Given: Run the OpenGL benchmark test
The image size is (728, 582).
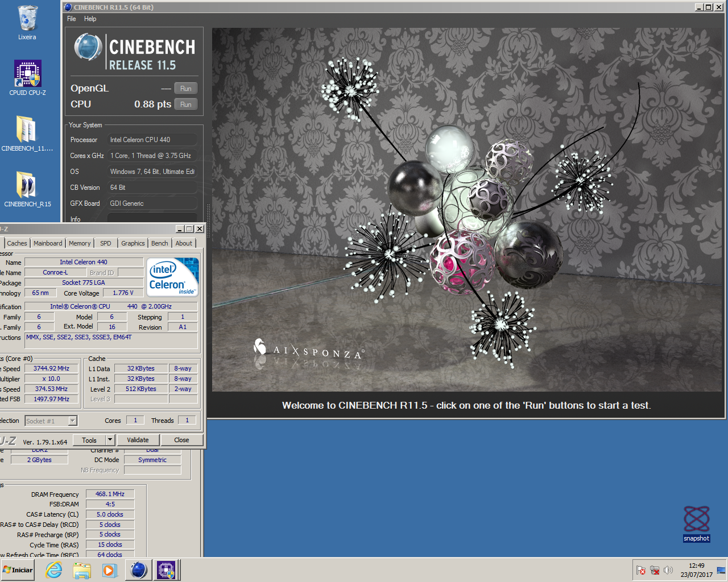Looking at the screenshot, I should (186, 89).
